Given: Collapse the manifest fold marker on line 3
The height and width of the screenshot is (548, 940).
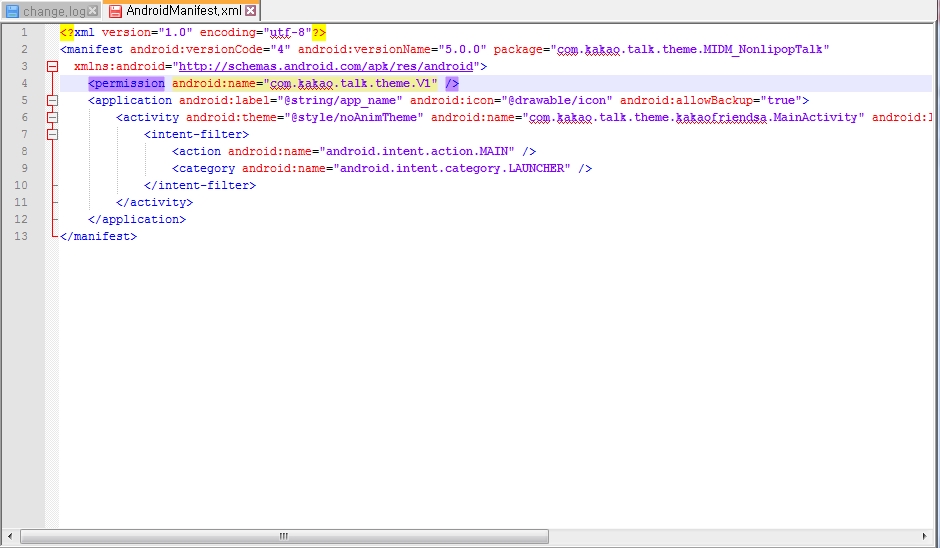Looking at the screenshot, I should coord(52,67).
